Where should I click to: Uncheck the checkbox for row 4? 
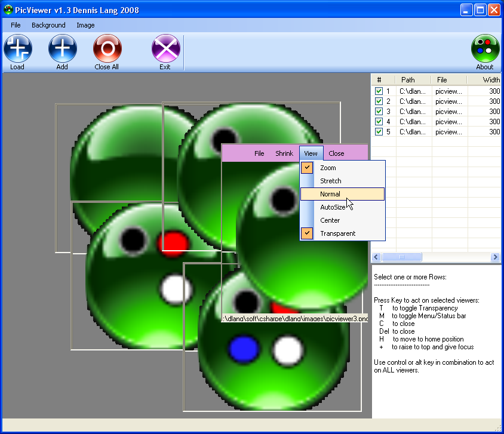click(x=379, y=122)
